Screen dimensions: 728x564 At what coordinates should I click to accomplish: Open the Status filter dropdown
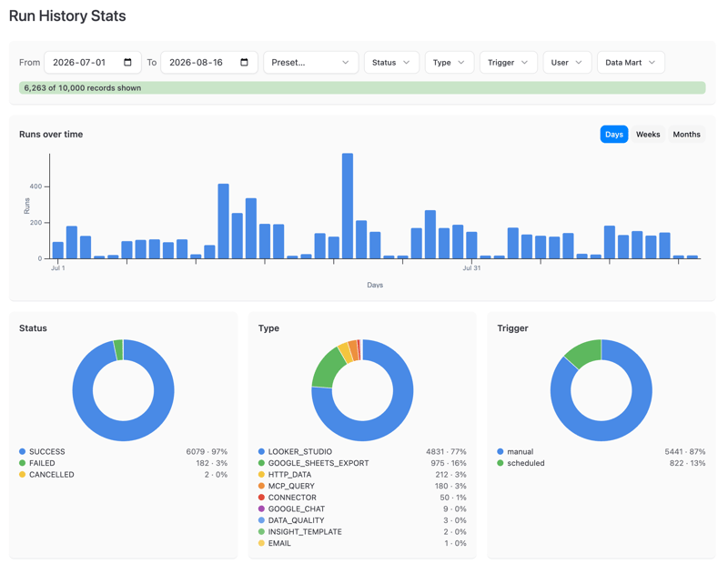pos(391,62)
